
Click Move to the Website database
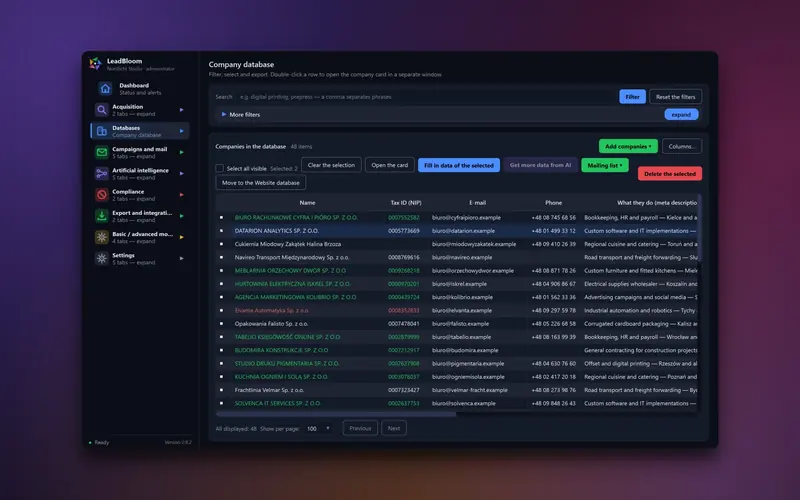pos(261,183)
